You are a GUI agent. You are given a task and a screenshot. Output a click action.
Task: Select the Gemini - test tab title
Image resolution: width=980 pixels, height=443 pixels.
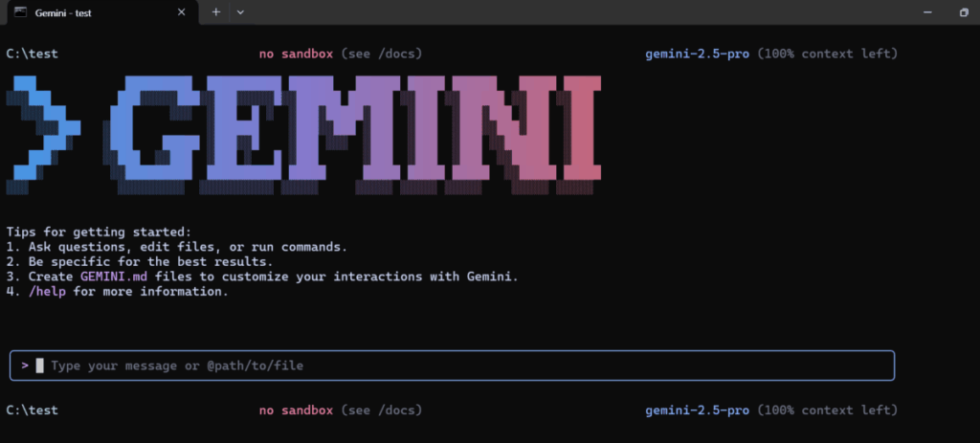point(63,12)
